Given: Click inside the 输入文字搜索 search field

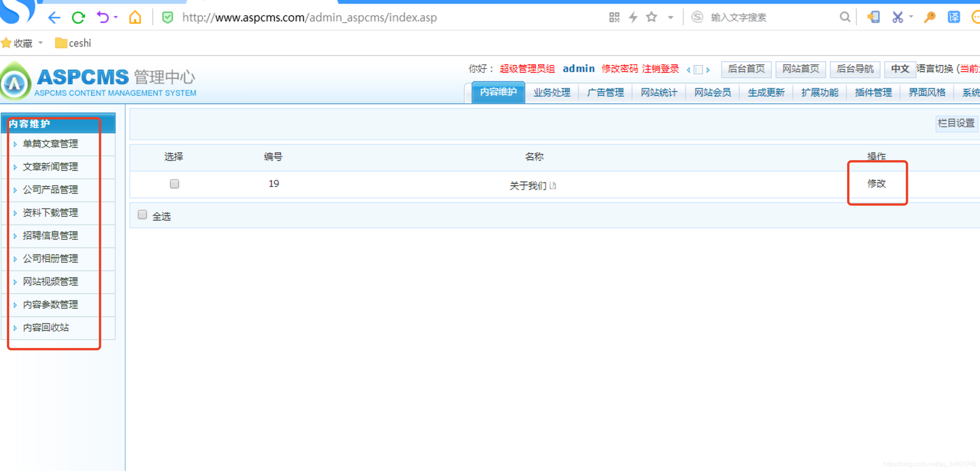Looking at the screenshot, I should [738, 17].
